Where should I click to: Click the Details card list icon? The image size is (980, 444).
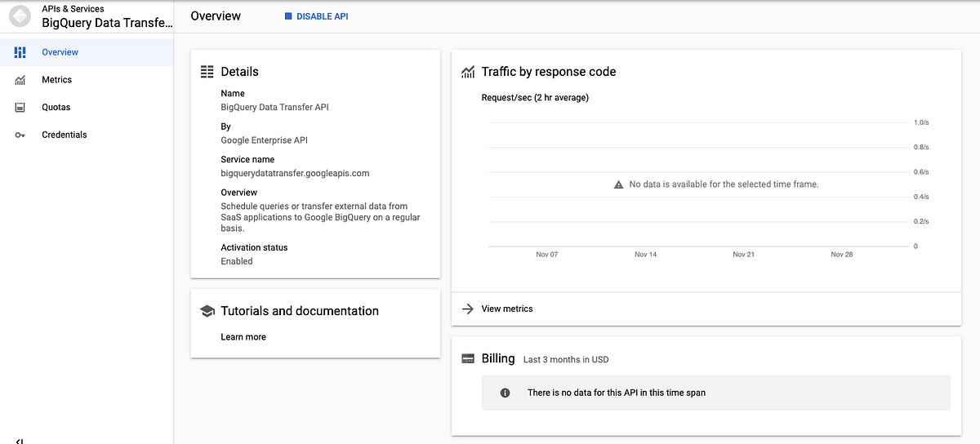(207, 72)
